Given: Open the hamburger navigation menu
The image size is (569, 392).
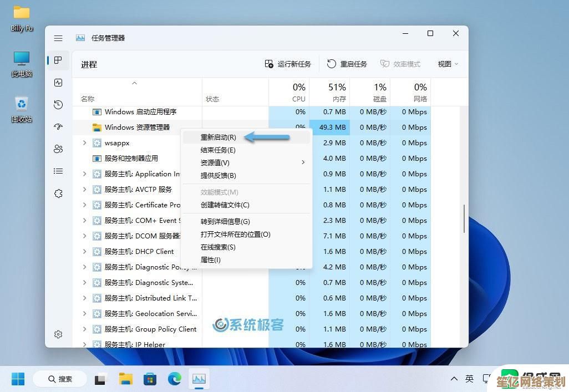Looking at the screenshot, I should click(x=58, y=38).
